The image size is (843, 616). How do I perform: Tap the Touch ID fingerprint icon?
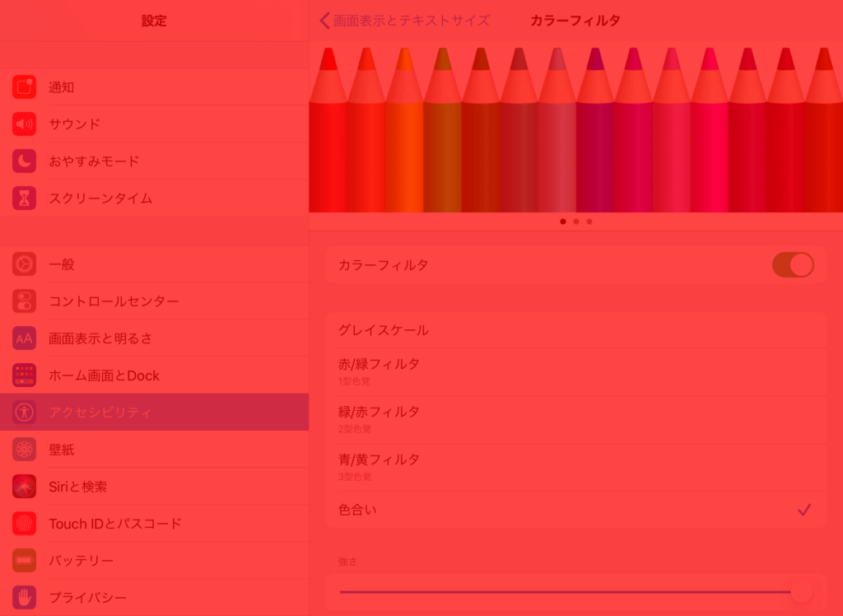24,524
